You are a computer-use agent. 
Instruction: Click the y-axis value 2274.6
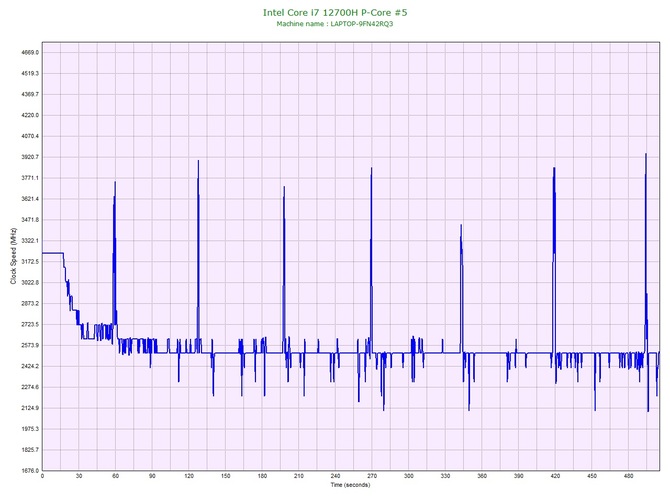pyautogui.click(x=30, y=388)
